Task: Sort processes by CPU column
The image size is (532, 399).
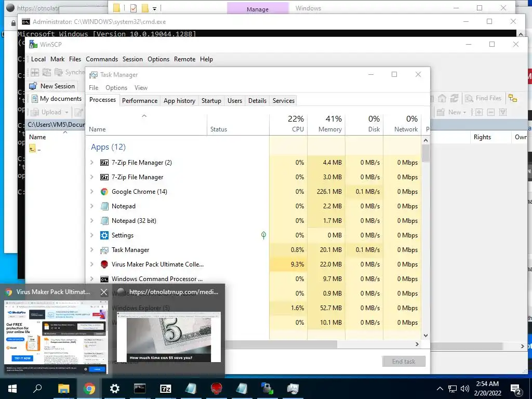Action: pos(288,124)
